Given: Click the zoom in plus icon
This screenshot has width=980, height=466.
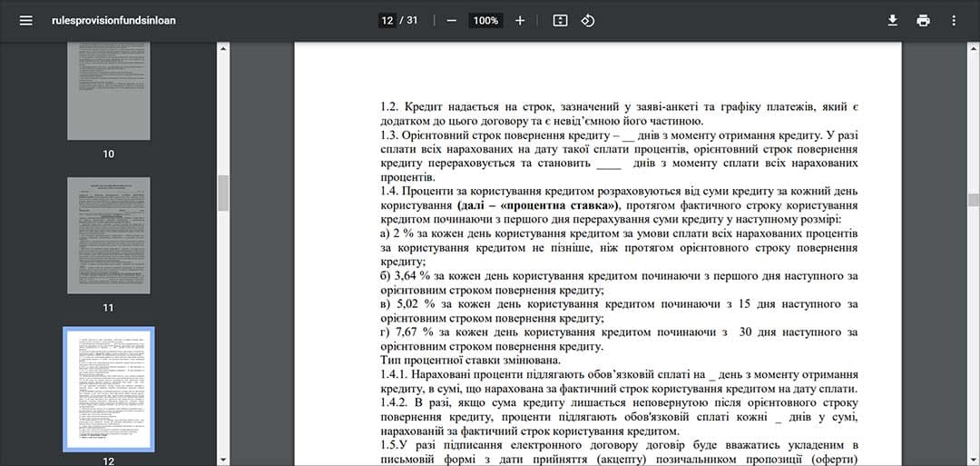Looking at the screenshot, I should click(520, 20).
